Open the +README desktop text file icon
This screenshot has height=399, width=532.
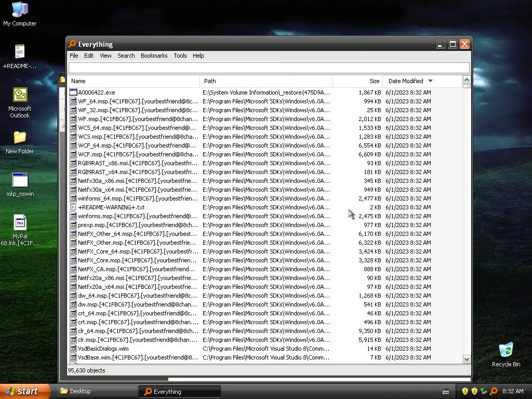click(20, 56)
